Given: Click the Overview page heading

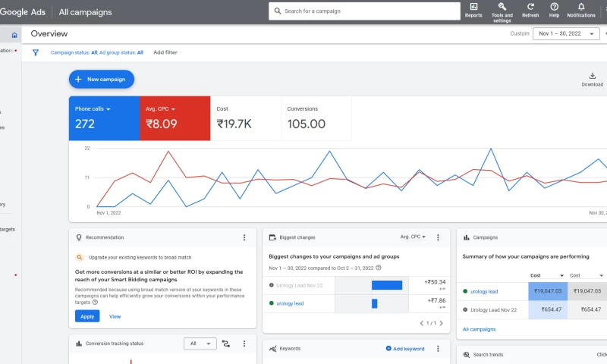Looking at the screenshot, I should [x=49, y=33].
